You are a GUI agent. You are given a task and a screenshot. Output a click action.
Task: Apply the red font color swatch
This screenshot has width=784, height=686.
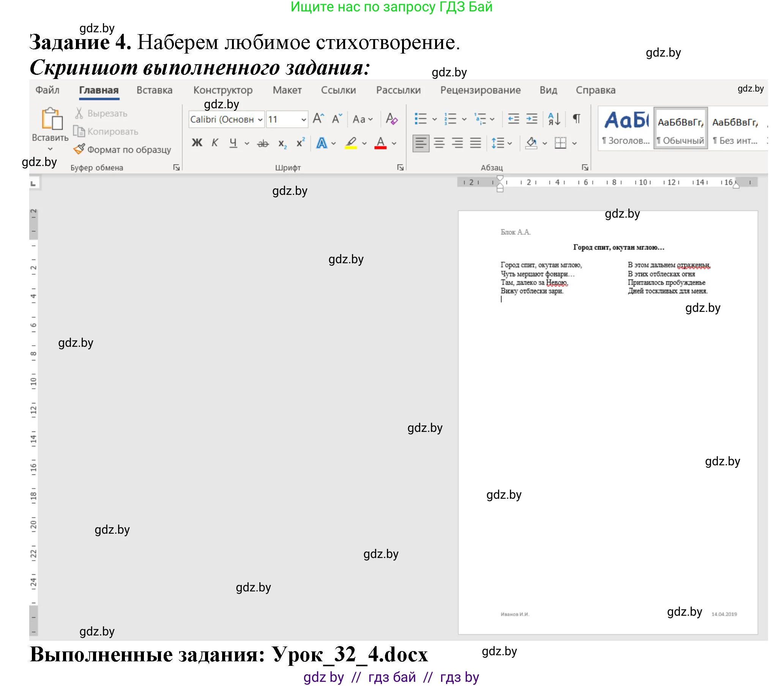point(380,143)
